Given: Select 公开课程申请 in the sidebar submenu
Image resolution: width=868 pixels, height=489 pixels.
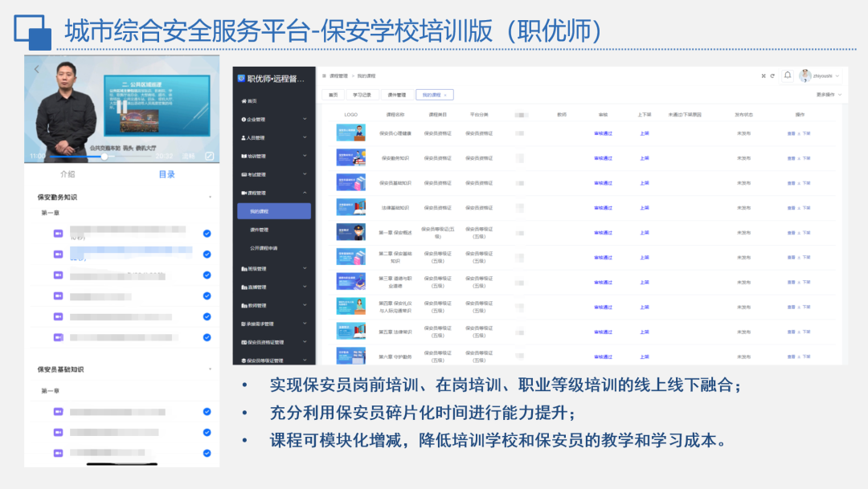Looking at the screenshot, I should click(264, 248).
